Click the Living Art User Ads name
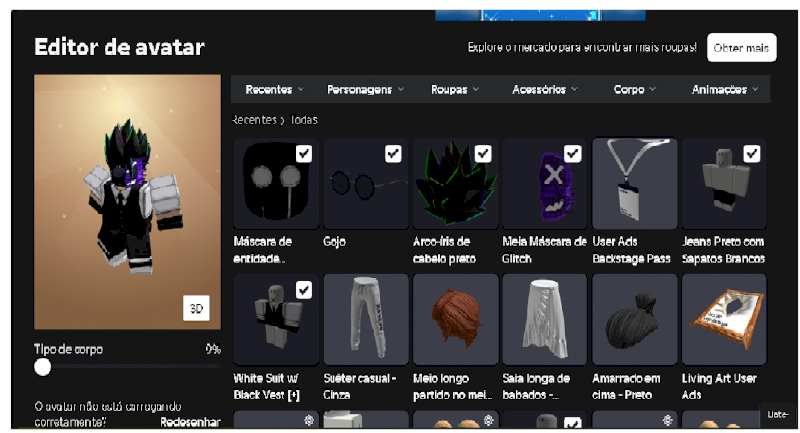Screen dimensions: 800x433 (719, 387)
